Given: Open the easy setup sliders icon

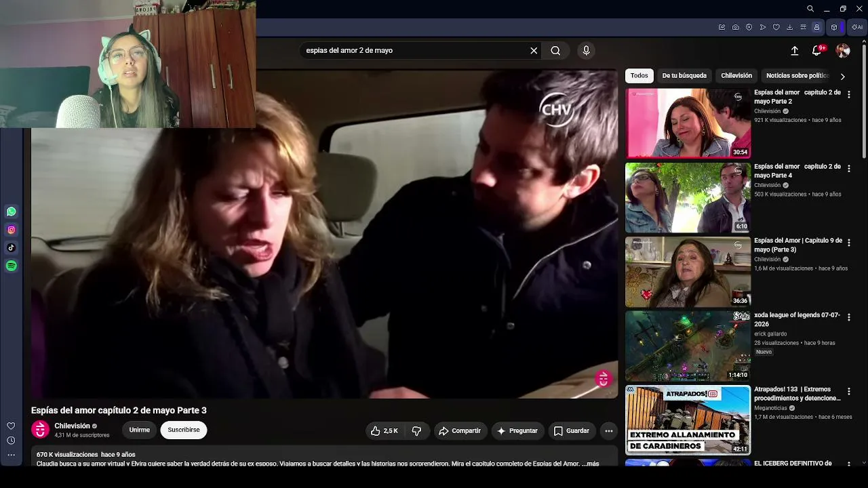Looking at the screenshot, I should tap(804, 27).
